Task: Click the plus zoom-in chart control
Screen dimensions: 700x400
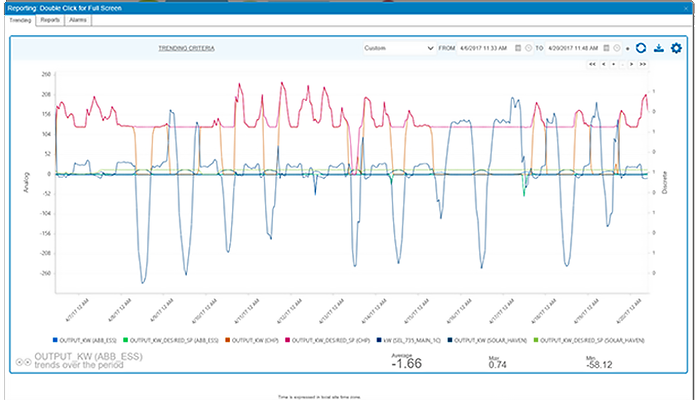Action: point(613,64)
